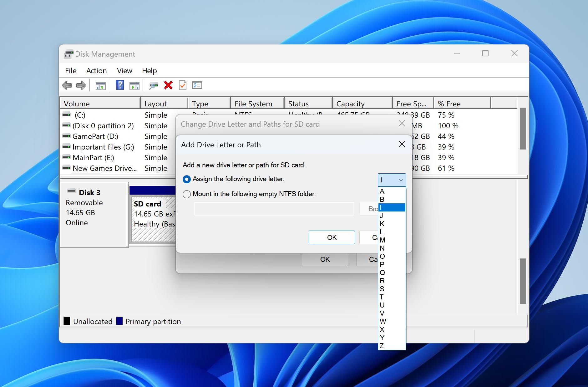
Task: Click the red X Delete toolbar icon
Action: pos(168,85)
